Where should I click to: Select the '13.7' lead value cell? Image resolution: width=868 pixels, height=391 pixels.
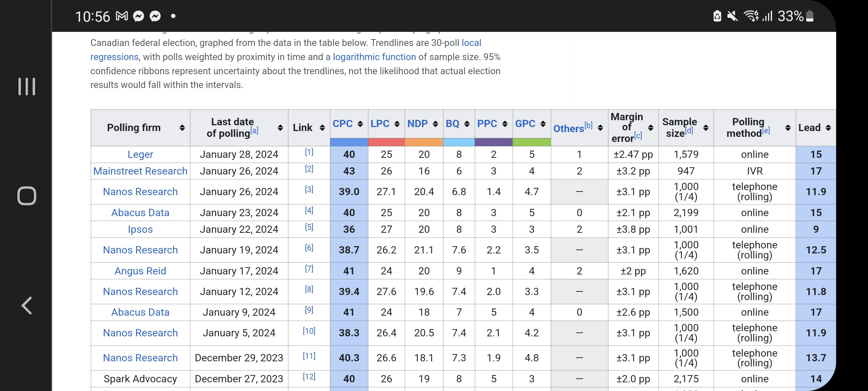816,358
